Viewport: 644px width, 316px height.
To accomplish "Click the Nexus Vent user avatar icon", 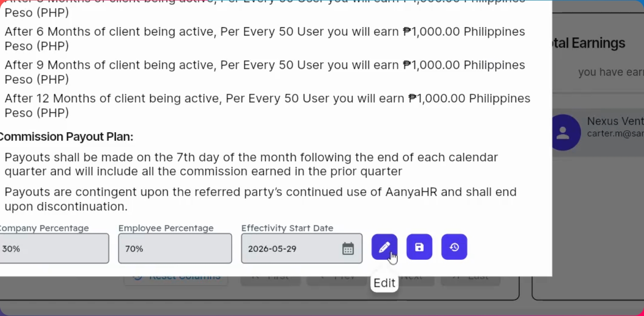I will point(563,133).
